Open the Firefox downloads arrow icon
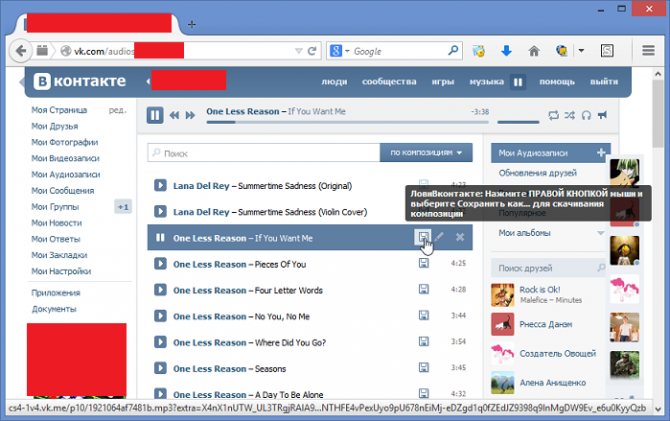Screen dimensions: 670x421 point(506,51)
